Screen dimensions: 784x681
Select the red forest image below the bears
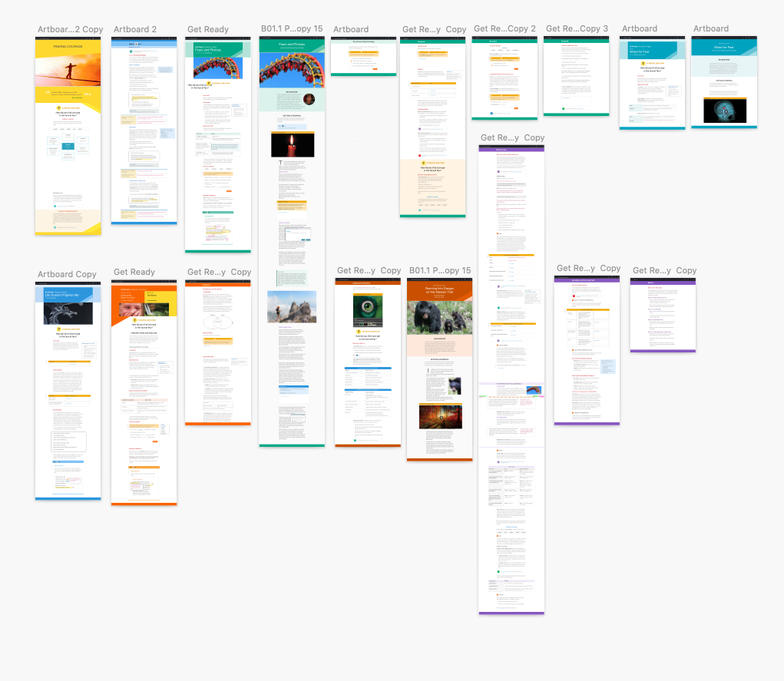[441, 417]
